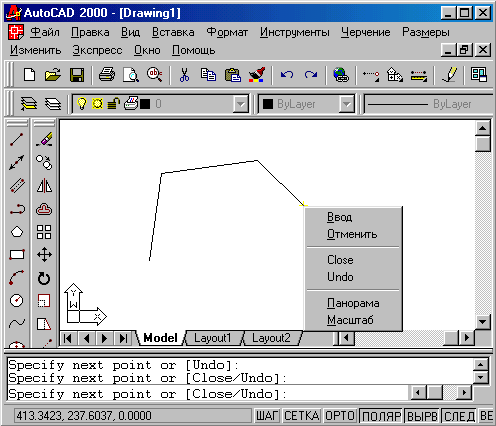
Task: Undo the last action via the toolbar arrow
Action: coord(287,75)
